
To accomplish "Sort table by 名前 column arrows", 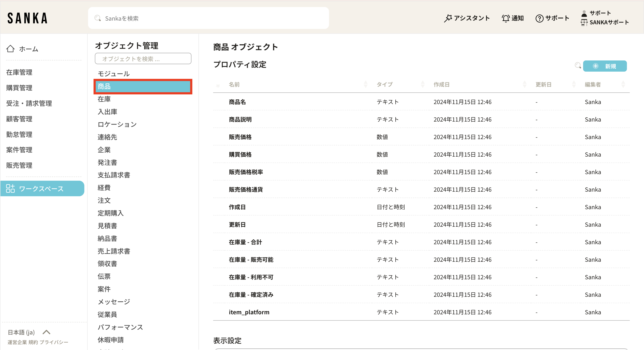I will pos(366,85).
